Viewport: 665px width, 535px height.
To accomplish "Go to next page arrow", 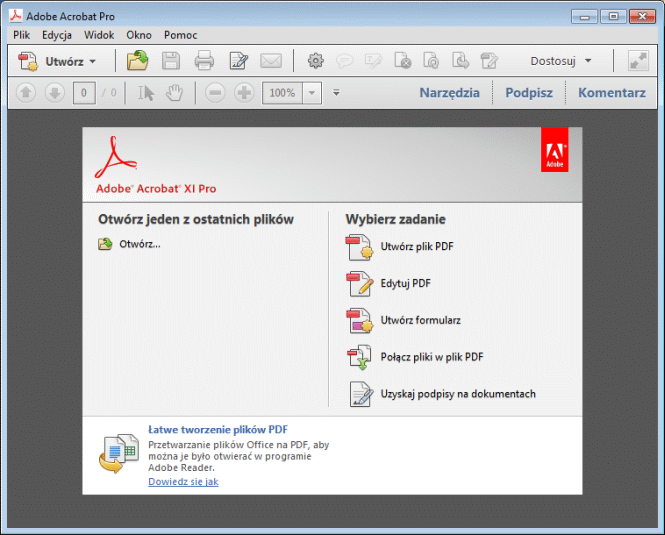I will pos(55,92).
